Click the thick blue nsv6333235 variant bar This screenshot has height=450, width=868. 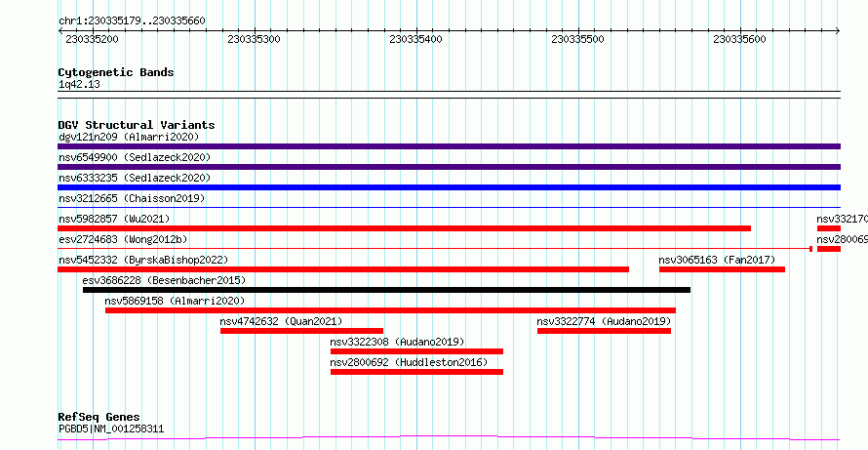[449, 187]
